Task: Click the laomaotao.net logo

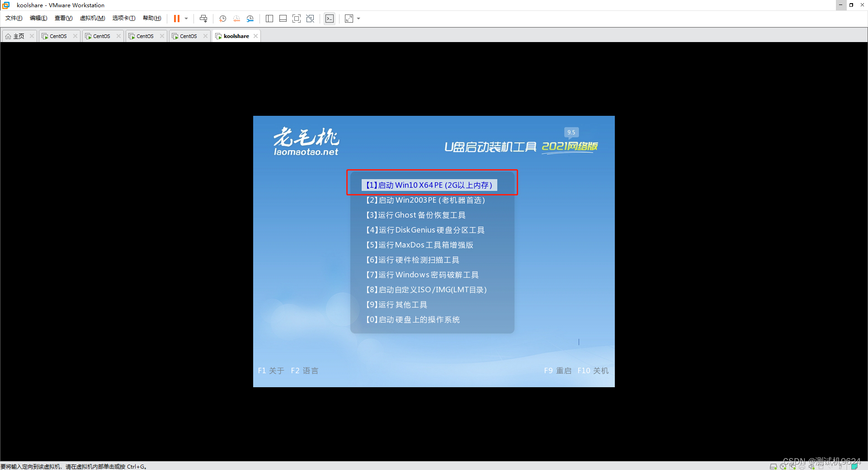Action: [306, 142]
